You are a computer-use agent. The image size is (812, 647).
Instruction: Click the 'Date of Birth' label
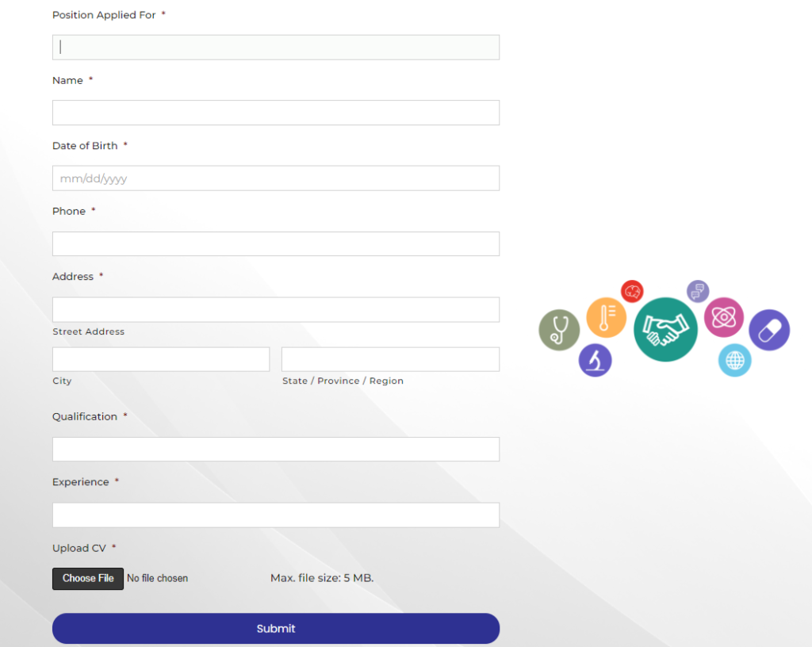coord(85,146)
